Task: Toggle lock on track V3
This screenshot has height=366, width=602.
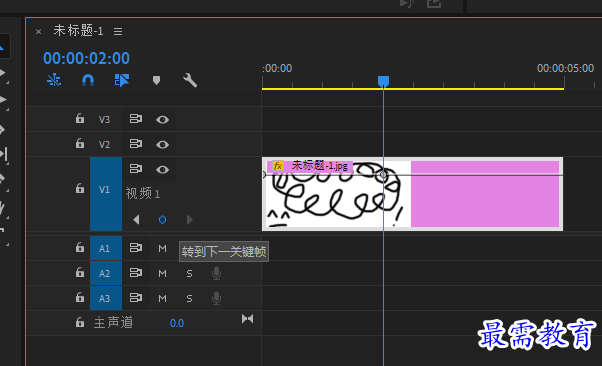Action: pyautogui.click(x=79, y=118)
